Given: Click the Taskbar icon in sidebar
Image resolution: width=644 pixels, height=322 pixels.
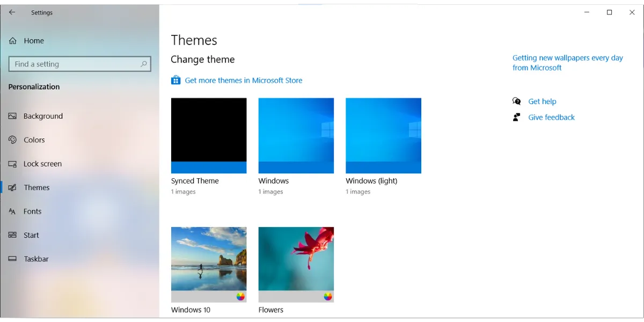Looking at the screenshot, I should tap(12, 259).
